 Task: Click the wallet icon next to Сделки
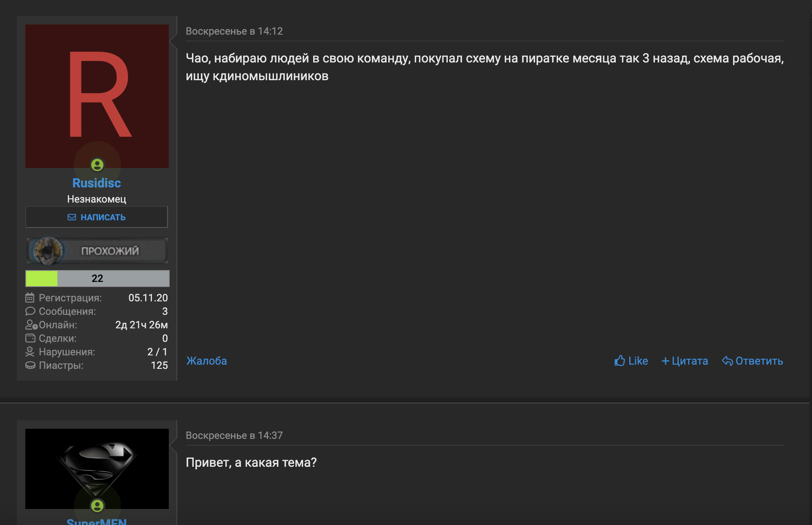(30, 338)
